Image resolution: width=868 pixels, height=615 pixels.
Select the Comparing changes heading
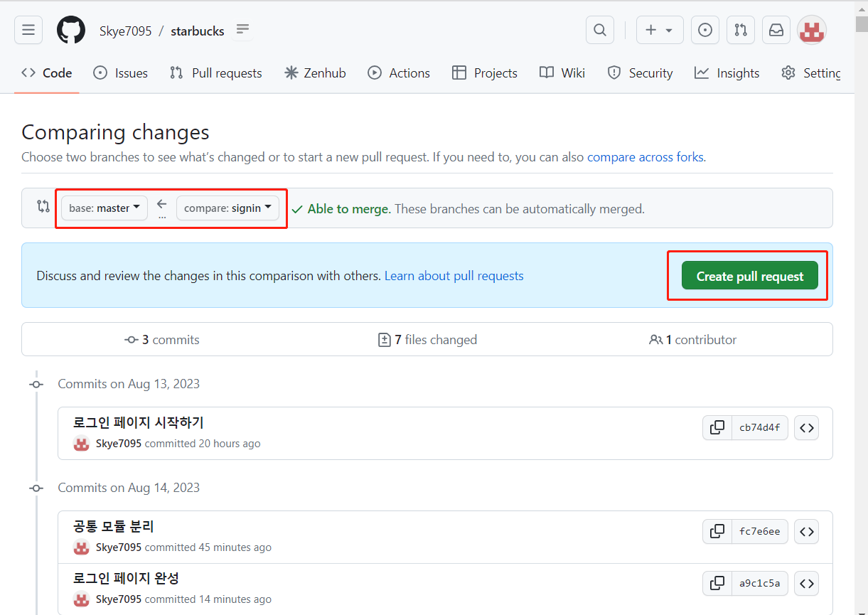point(116,132)
